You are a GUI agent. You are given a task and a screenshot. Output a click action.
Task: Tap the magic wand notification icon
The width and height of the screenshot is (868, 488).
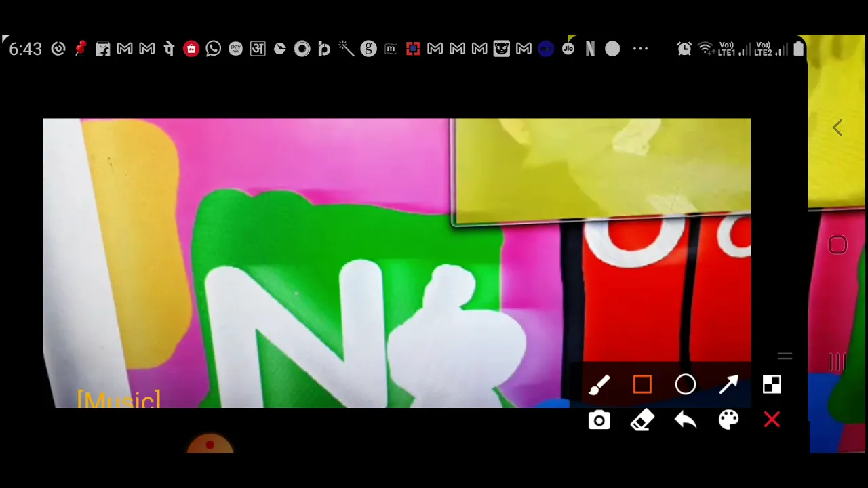point(347,49)
